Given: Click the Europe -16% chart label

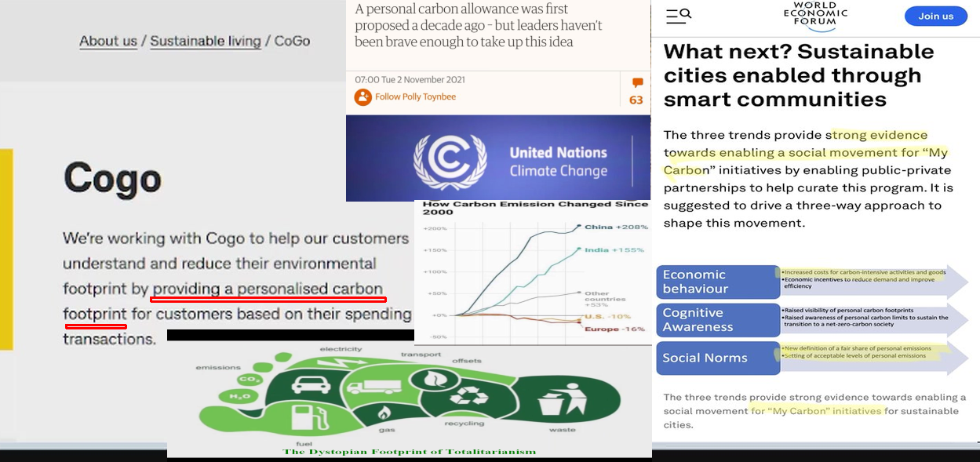Looking at the screenshot, I should tap(614, 329).
